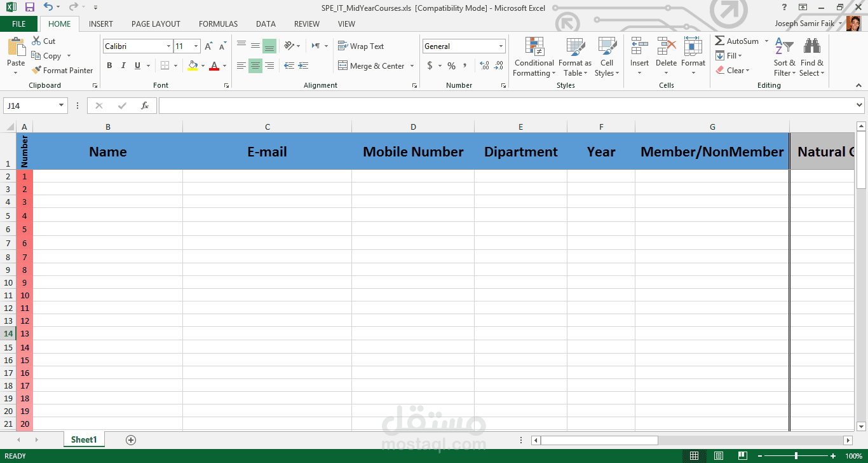Open the Fill Color dropdown arrow

[203, 66]
